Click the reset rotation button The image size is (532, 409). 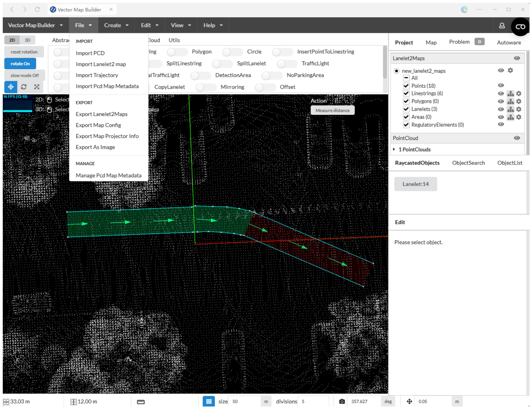pyautogui.click(x=24, y=52)
